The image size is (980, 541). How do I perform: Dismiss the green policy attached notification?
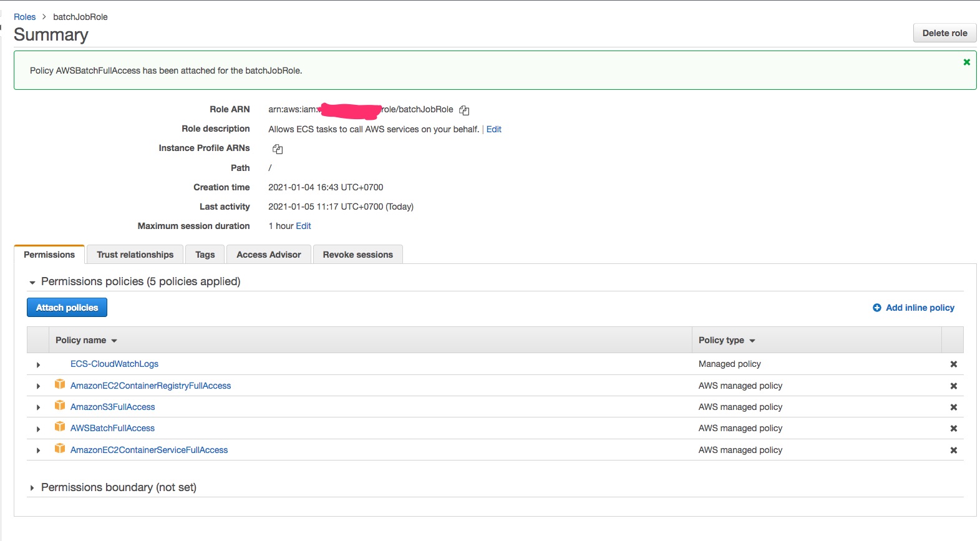[966, 62]
